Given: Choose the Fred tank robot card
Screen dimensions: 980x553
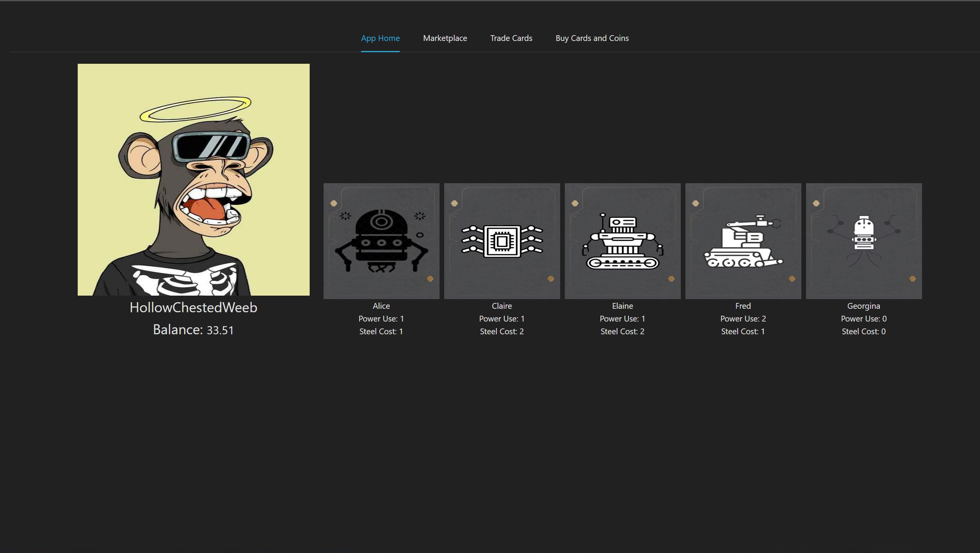Looking at the screenshot, I should 743,241.
